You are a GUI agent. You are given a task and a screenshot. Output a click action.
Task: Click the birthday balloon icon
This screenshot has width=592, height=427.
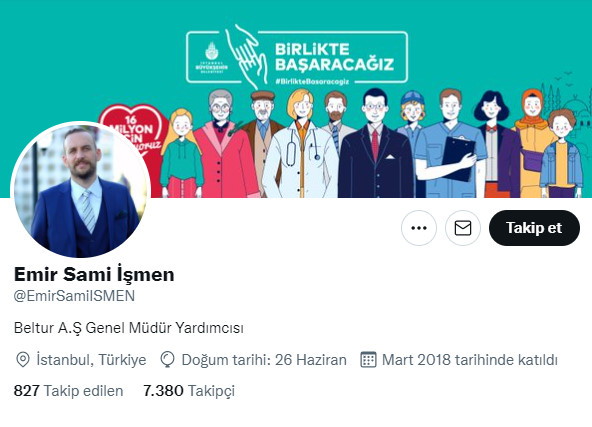pyautogui.click(x=167, y=359)
